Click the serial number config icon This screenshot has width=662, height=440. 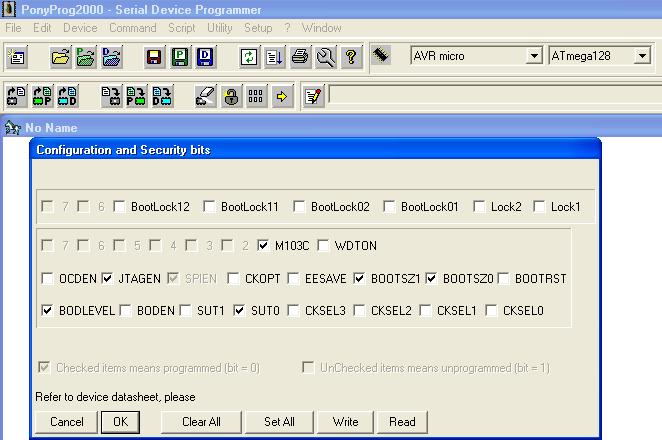pos(256,96)
